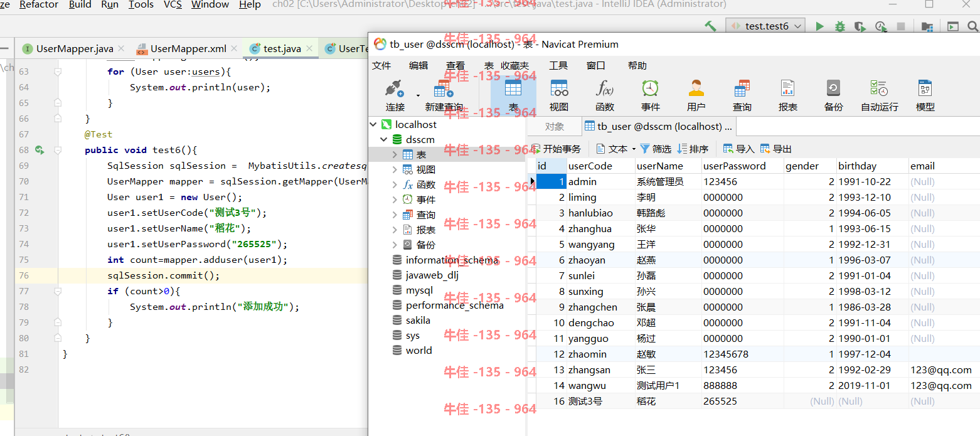Expand the 视图 views node under dsscm

point(394,169)
